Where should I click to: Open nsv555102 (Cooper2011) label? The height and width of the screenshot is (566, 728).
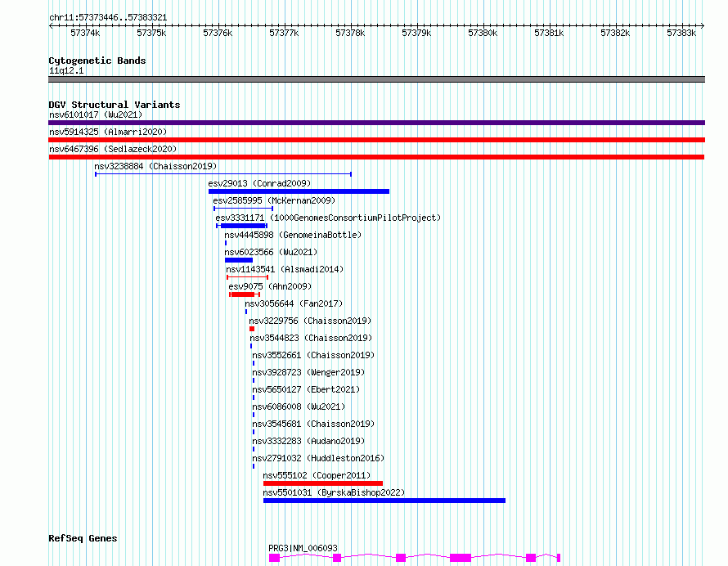pos(317,475)
